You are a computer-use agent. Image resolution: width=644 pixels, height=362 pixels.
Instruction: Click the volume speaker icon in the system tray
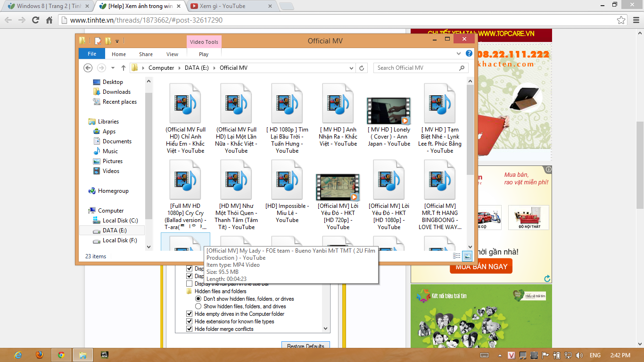click(579, 355)
